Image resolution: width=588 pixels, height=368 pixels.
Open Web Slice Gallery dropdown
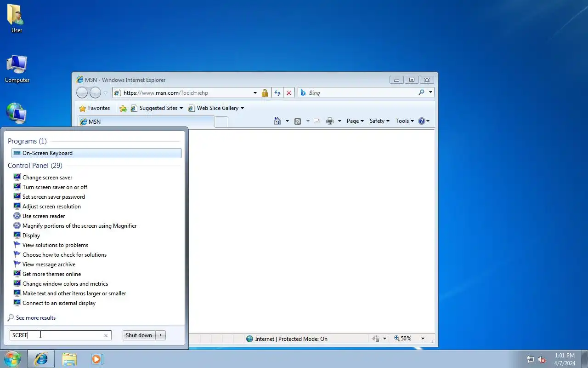click(216, 108)
